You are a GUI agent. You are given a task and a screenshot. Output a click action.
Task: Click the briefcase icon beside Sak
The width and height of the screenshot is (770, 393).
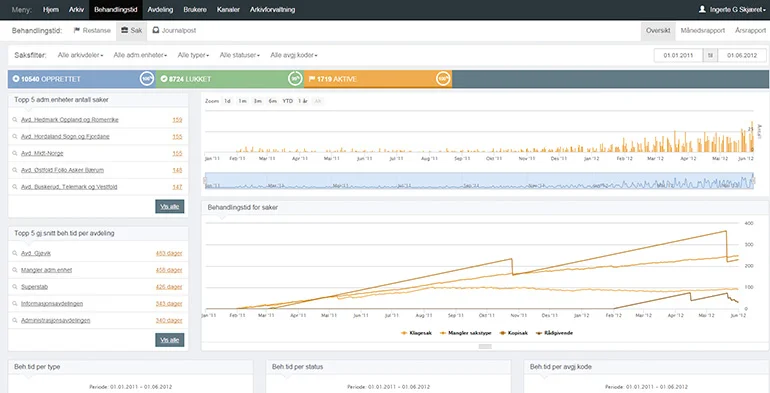[x=124, y=30]
